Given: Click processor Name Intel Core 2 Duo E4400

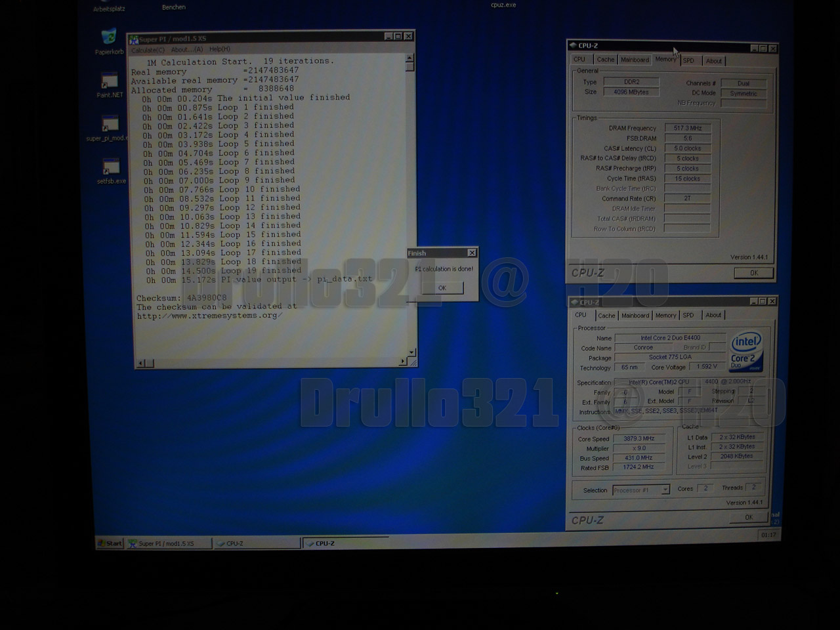Looking at the screenshot, I should coord(670,338).
